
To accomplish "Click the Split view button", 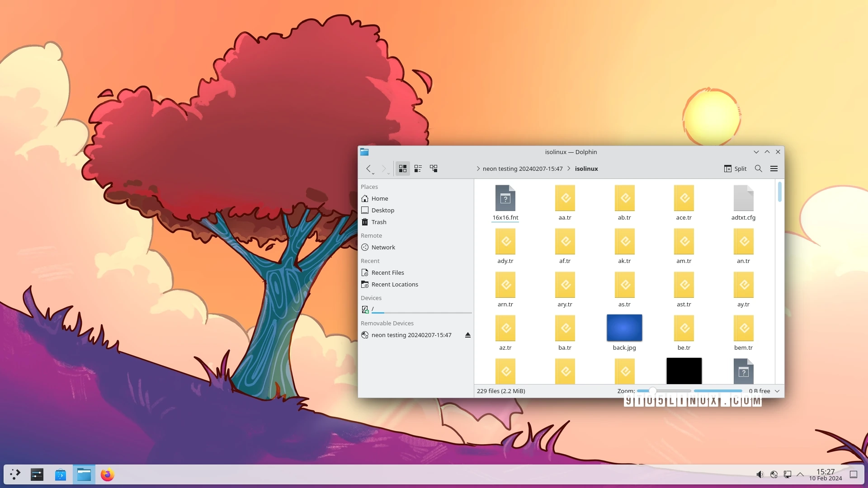I will (735, 168).
